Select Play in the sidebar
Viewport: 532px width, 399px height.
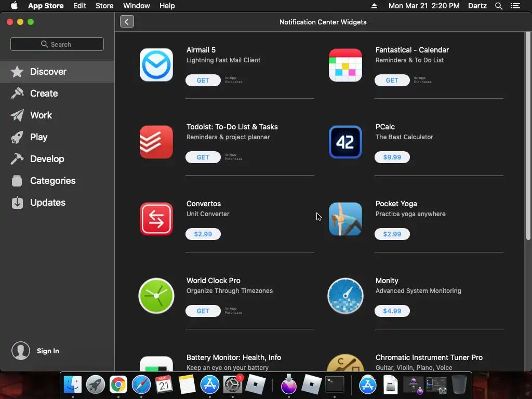coord(57,137)
